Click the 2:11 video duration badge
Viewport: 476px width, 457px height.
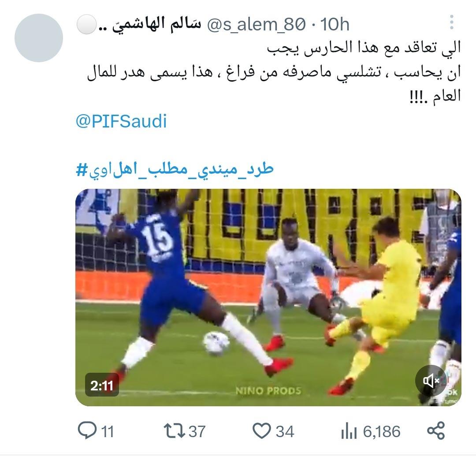click(x=102, y=385)
